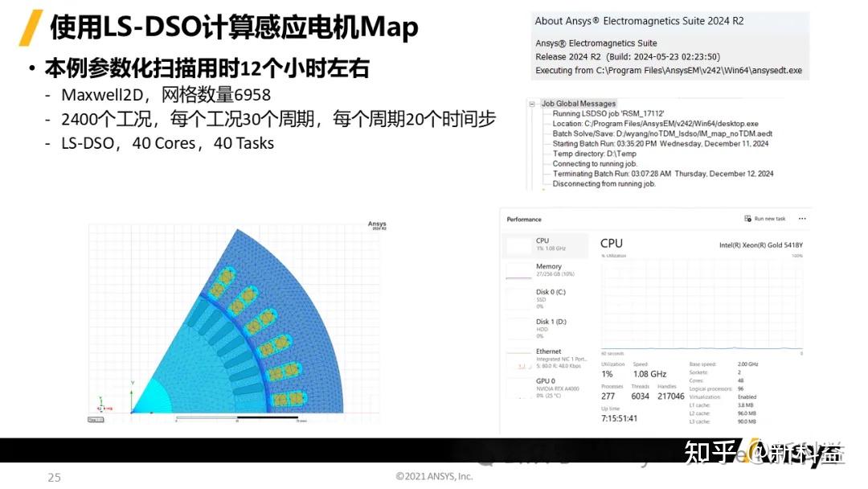Click the 'Release 2024 R2' build line

[x=627, y=57]
